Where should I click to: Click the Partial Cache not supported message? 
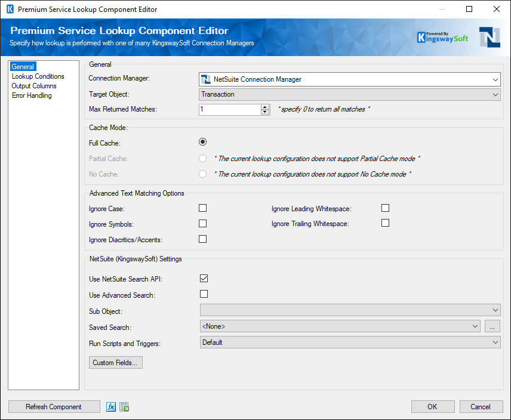tap(317, 159)
